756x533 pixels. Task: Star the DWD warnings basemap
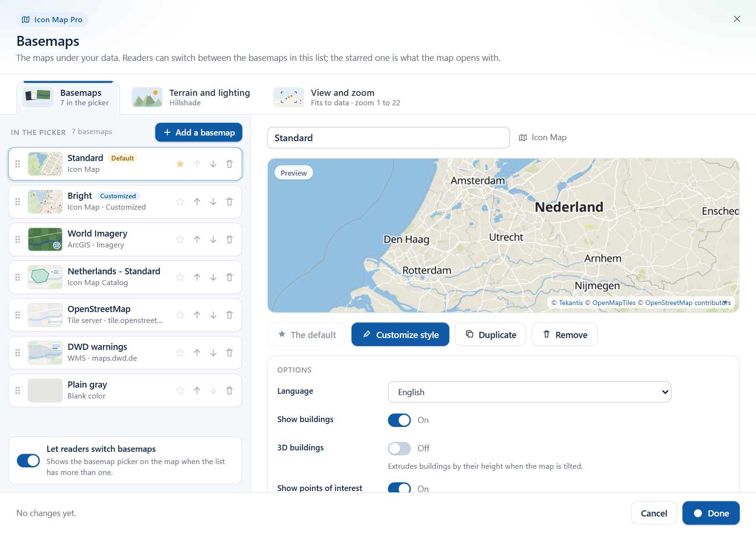click(x=180, y=353)
